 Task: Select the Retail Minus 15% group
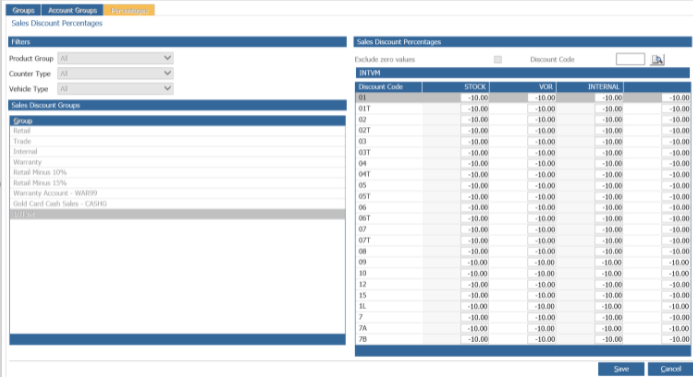177,183
